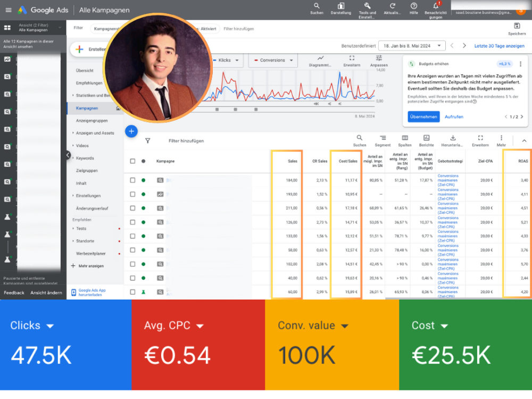
Task: Open the Suchen search tool in the top bar
Action: coord(317,9)
